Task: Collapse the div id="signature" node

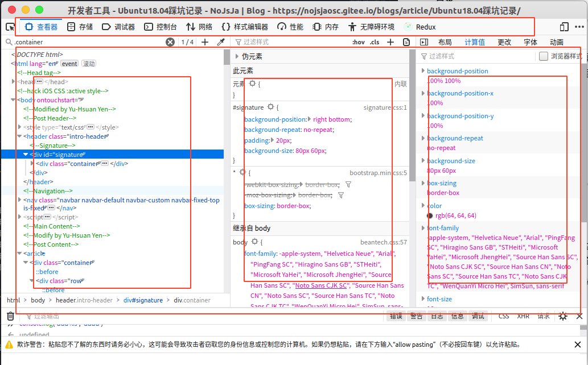Action: point(26,155)
